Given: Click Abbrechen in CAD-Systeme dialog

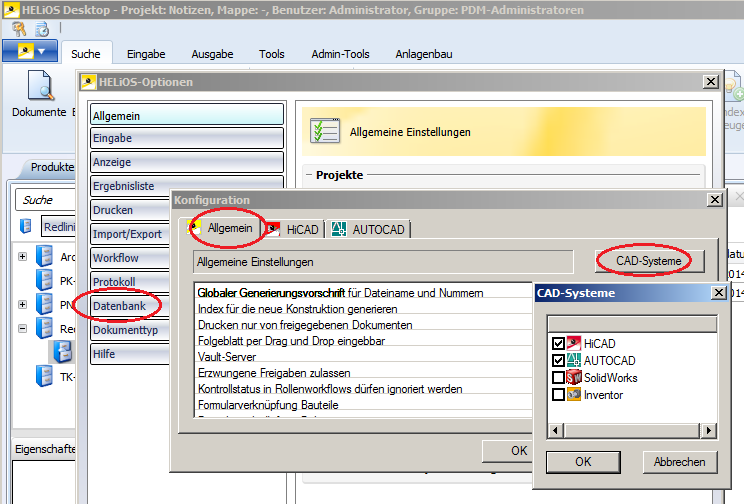Looking at the screenshot, I should point(680,462).
